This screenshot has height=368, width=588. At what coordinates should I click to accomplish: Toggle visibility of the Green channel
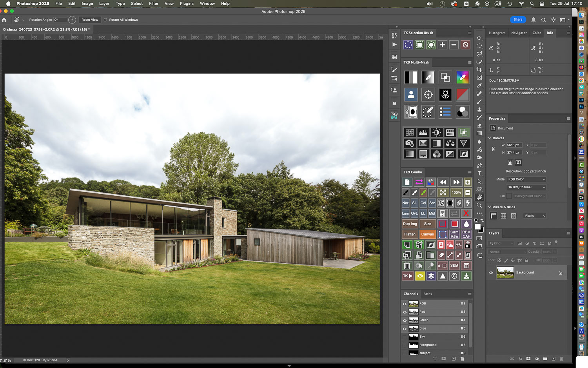pyautogui.click(x=405, y=320)
